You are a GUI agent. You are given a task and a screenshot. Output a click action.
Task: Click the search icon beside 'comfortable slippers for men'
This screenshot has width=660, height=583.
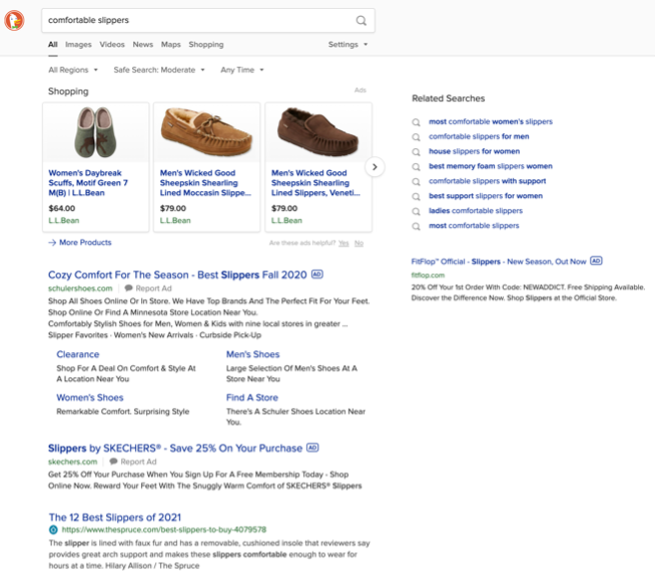tap(416, 137)
